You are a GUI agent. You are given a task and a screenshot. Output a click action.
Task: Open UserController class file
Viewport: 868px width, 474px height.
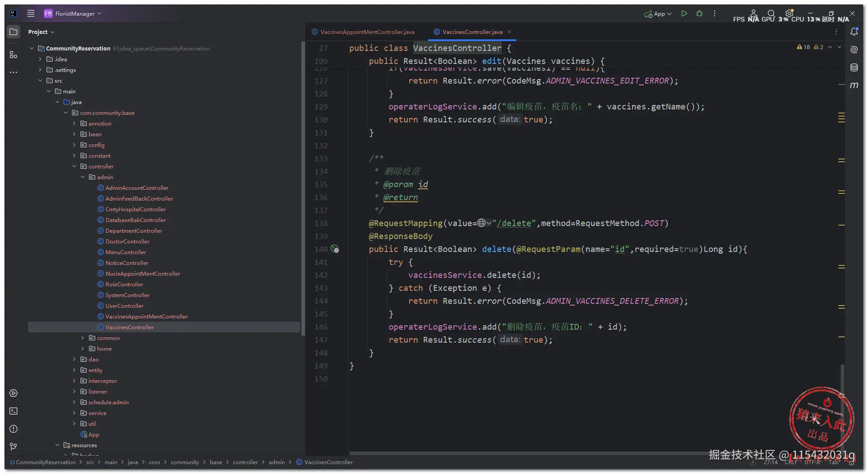[124, 306]
